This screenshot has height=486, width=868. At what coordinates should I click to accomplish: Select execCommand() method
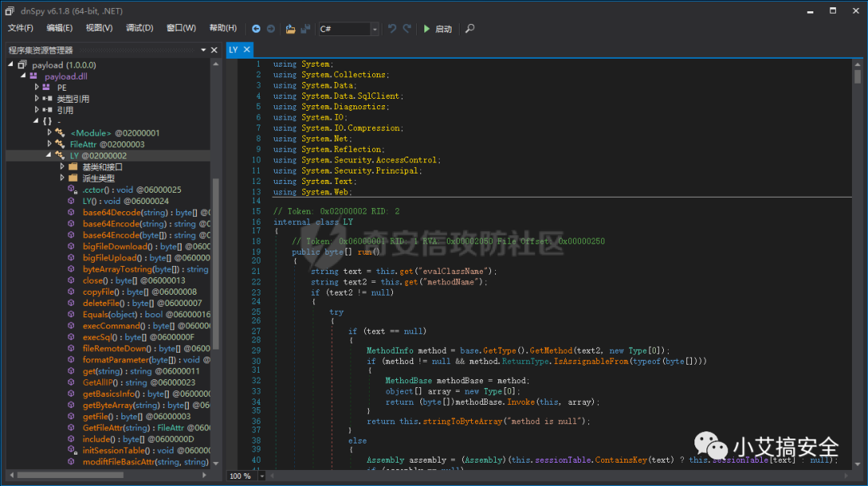[x=146, y=326]
